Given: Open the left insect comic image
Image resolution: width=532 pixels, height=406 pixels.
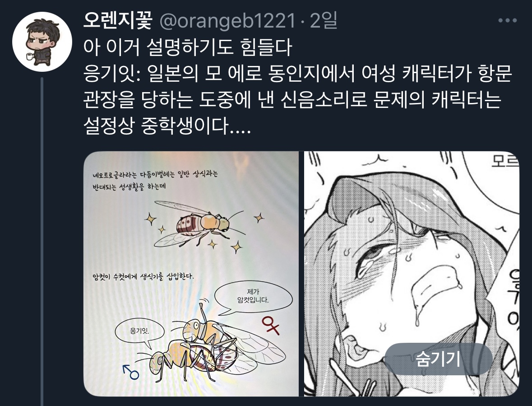Looking at the screenshot, I should pyautogui.click(x=191, y=274).
